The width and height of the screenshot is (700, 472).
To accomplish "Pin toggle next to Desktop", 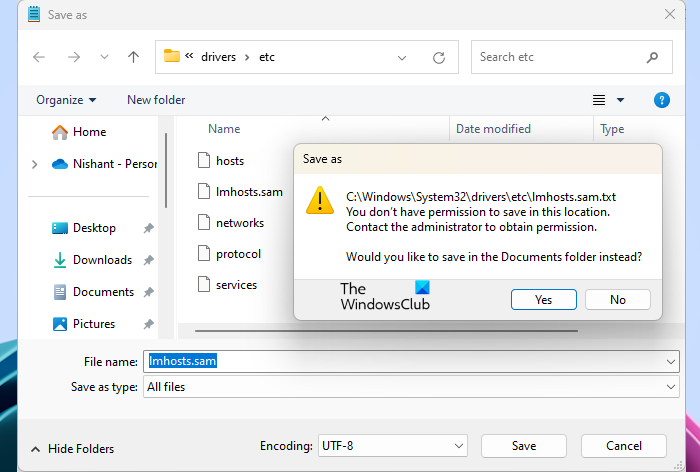I will 149,228.
